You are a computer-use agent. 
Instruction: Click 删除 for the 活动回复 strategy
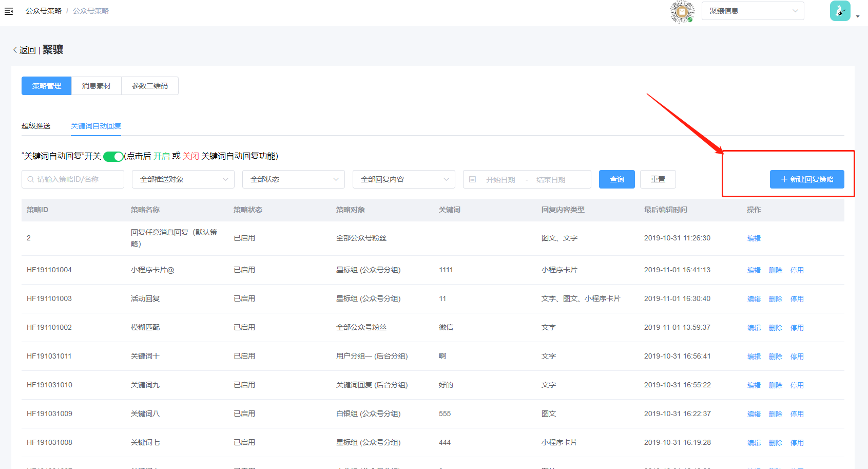click(775, 299)
